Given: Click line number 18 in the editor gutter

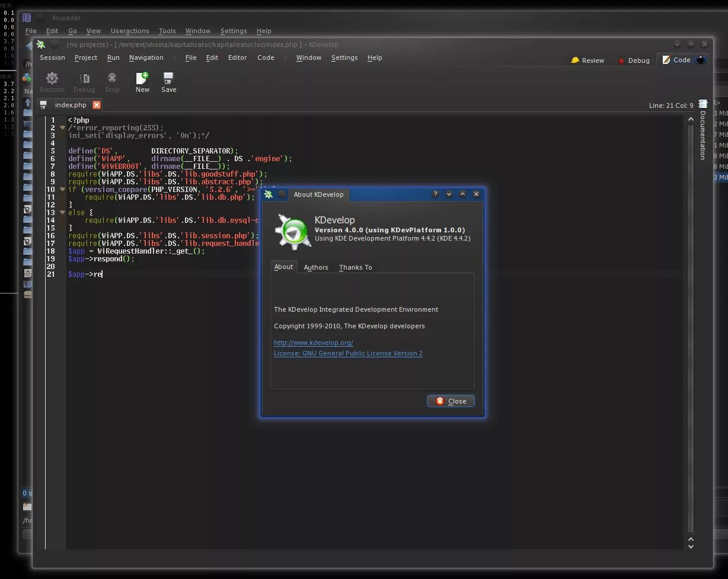Looking at the screenshot, I should (51, 251).
